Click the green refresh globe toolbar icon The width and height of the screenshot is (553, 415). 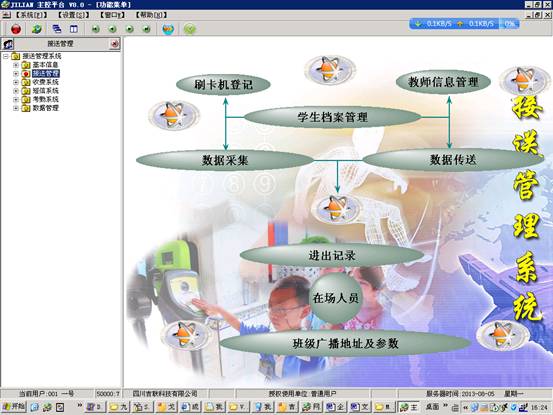[x=36, y=29]
